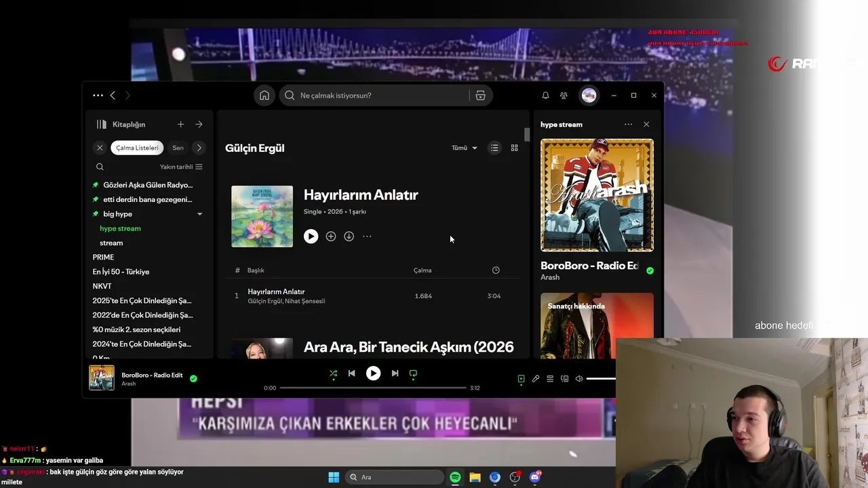Open etti derdin bana gezegeni playlist
The height and width of the screenshot is (488, 868).
[x=148, y=199]
